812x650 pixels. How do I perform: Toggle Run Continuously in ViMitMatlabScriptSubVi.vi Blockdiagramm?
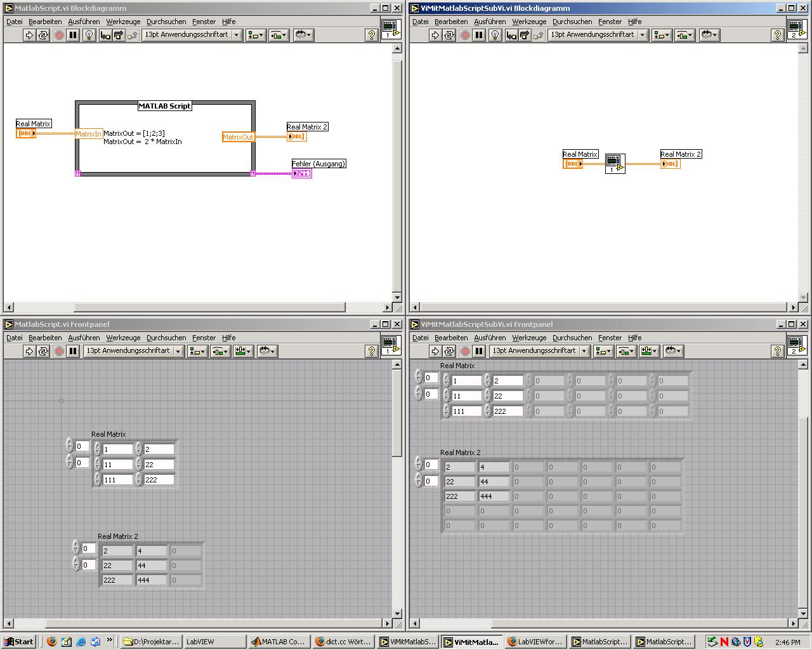pyautogui.click(x=449, y=35)
